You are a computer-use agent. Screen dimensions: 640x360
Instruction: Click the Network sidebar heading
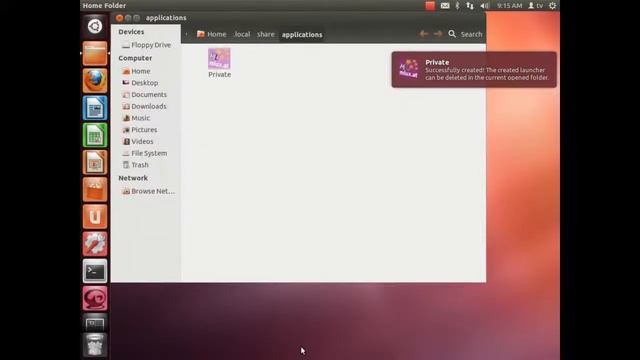click(x=133, y=178)
